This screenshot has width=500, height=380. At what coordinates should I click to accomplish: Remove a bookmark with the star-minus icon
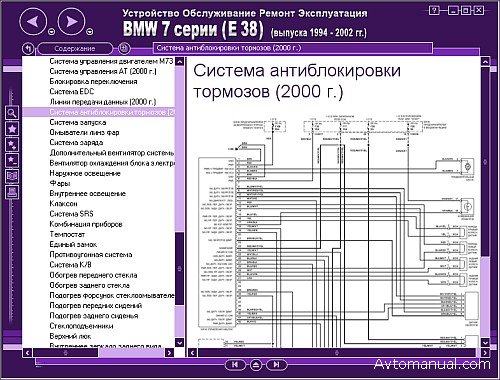click(x=12, y=160)
